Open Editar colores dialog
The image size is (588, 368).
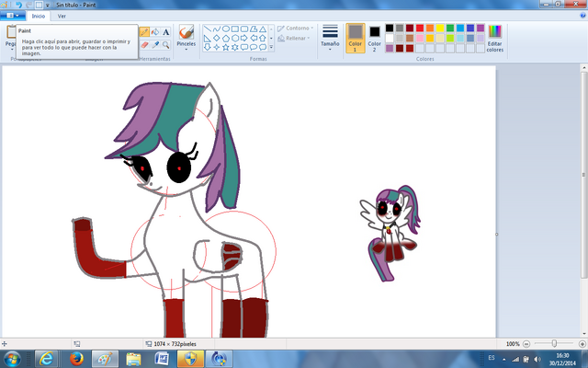click(495, 39)
